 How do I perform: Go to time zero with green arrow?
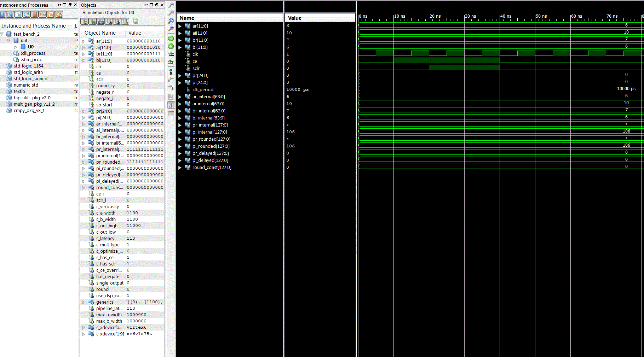pos(171,39)
